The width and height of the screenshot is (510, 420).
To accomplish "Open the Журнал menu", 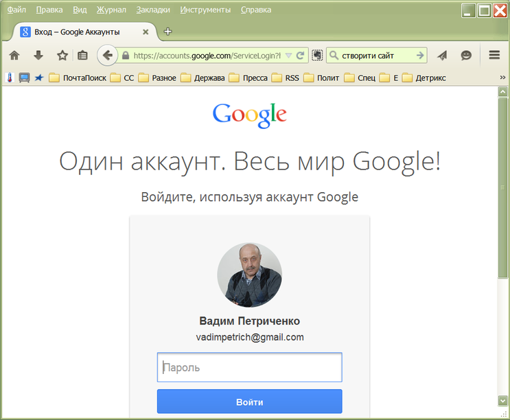I will tap(111, 10).
